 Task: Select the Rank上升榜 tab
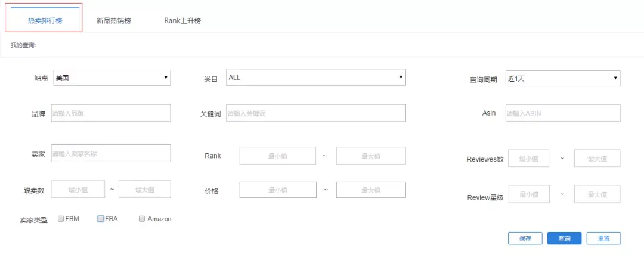tap(182, 20)
